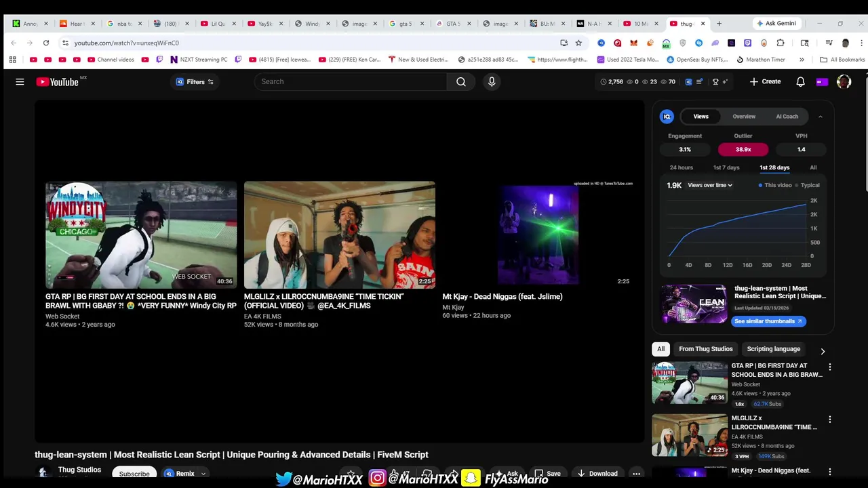Click the purple vidIQ badge beside notifications
Viewport: 868px width, 488px height.
tap(822, 82)
